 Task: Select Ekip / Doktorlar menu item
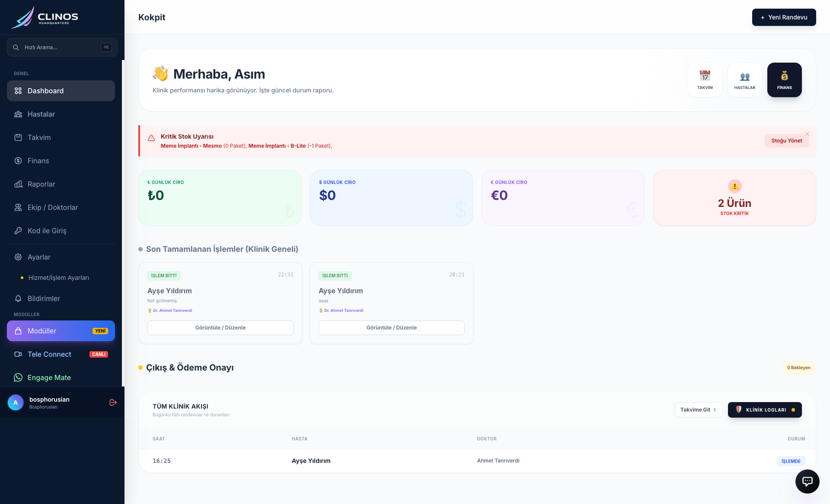pyautogui.click(x=53, y=207)
